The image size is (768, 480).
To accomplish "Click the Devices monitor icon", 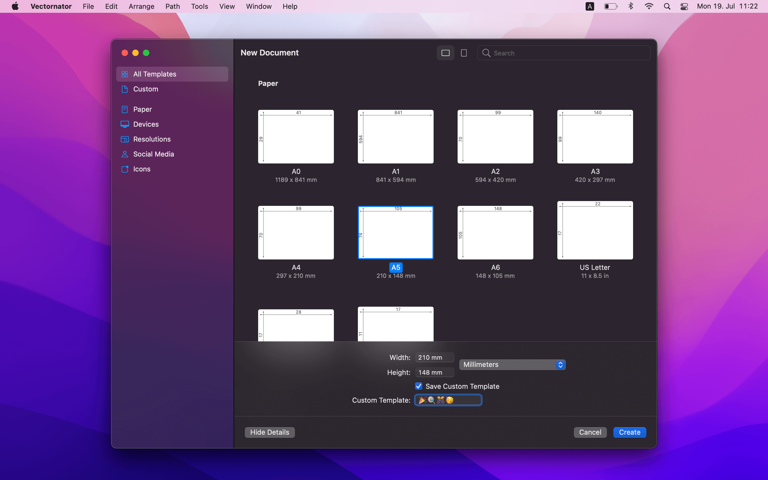I will pos(124,124).
